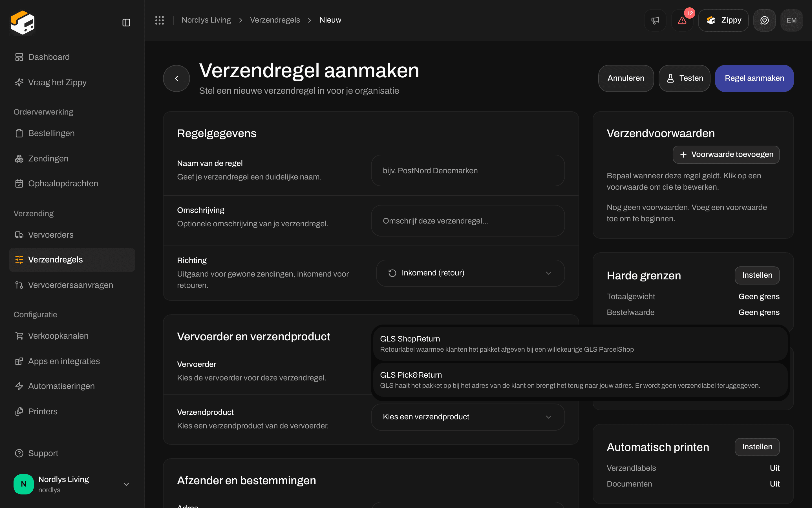Open Support in sidebar
812x508 pixels.
[72, 453]
